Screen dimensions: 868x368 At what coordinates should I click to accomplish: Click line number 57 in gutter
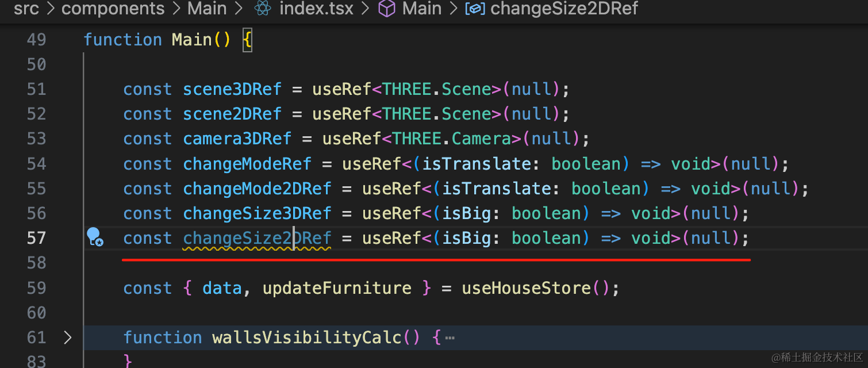point(37,238)
